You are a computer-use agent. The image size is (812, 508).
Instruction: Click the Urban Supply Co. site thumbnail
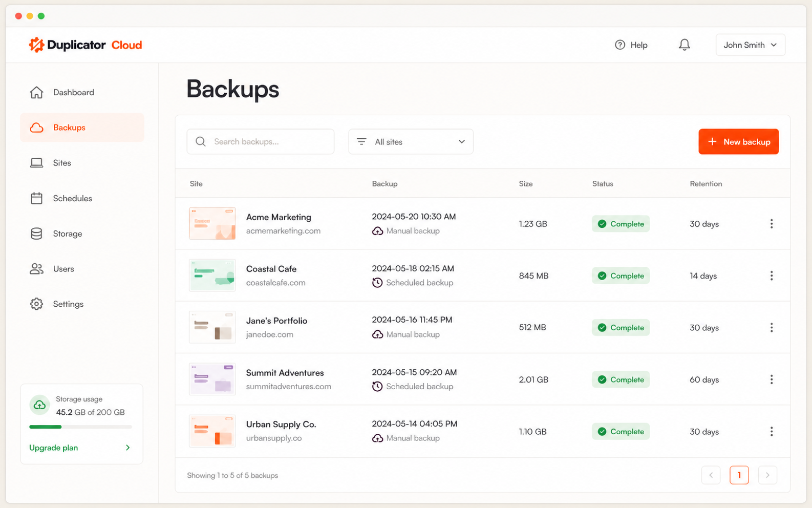click(212, 431)
